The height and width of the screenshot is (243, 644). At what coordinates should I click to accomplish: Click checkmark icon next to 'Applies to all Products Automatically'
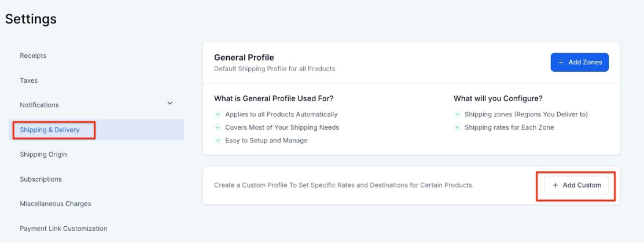click(x=218, y=115)
